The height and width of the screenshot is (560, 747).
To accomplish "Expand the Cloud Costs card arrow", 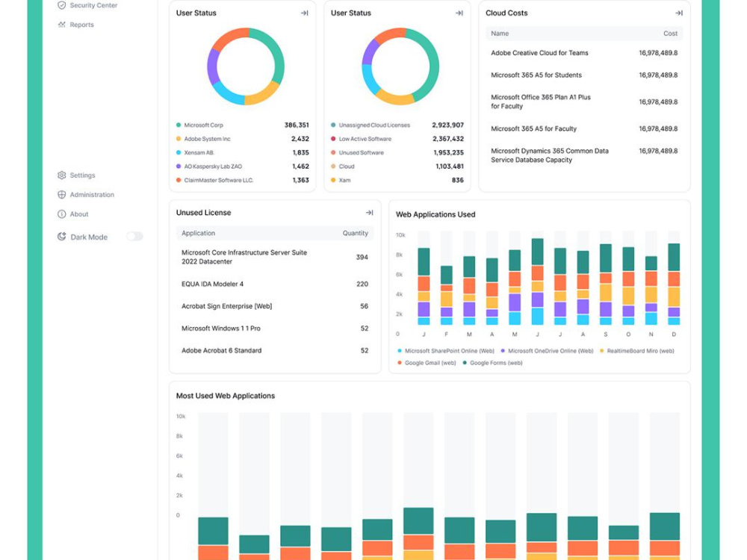I will tap(679, 13).
